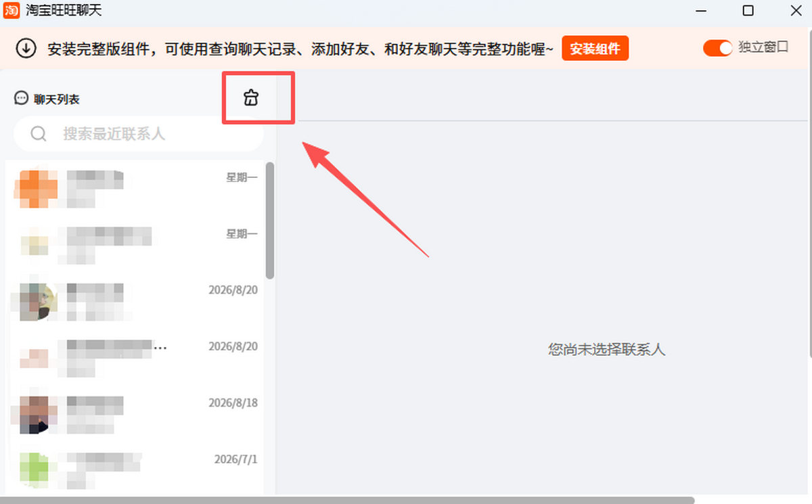Select the conversation with the orange avatar
Screen dimensions: 812x504
(135, 188)
